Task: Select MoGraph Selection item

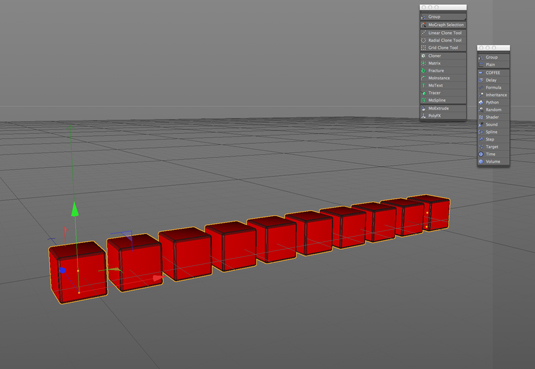Action: click(x=443, y=25)
